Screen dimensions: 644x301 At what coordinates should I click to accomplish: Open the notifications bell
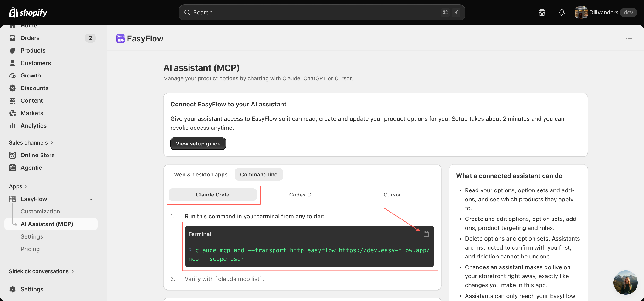click(x=562, y=13)
